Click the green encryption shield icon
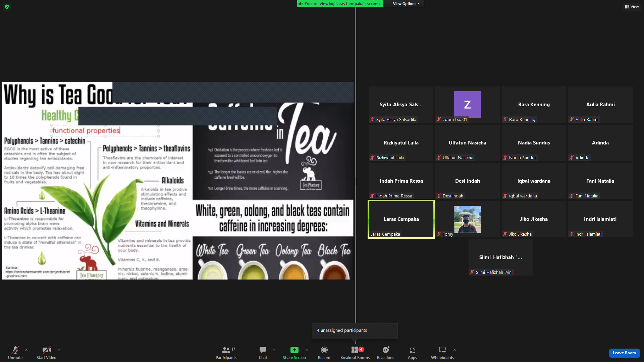 click(x=7, y=7)
